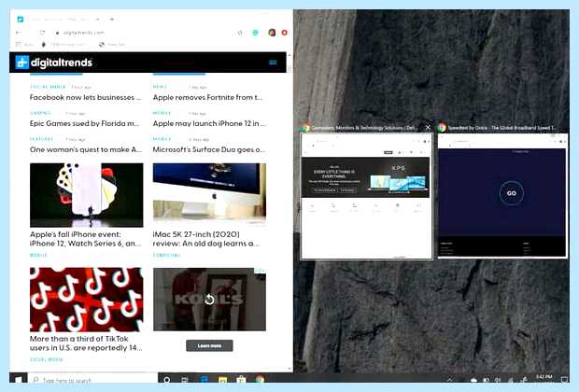Viewport: 579px width, 392px height.
Task: Replay the Kohl's ad video
Action: click(x=209, y=300)
